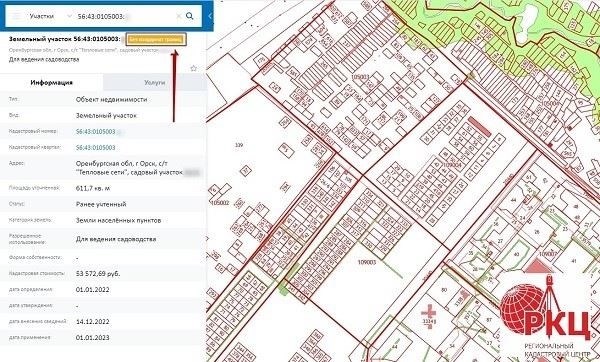600x362 pixels.
Task: Focus the cadastral number search field
Action: (124, 16)
